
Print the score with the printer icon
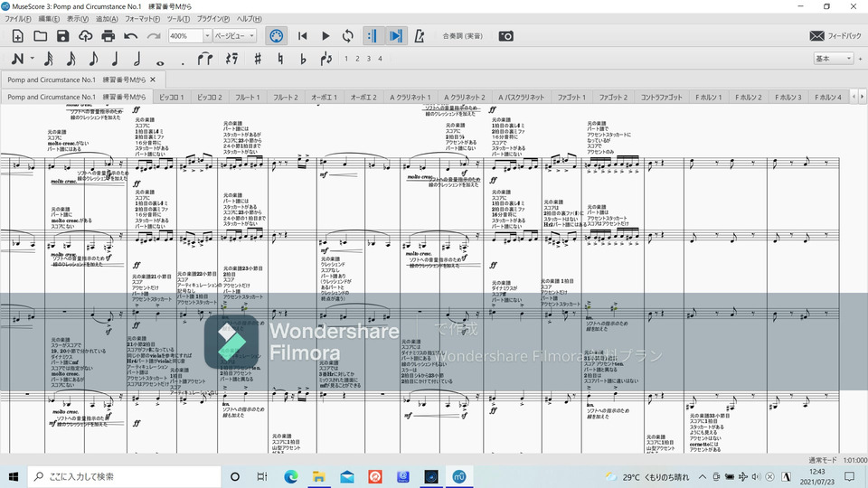(108, 36)
